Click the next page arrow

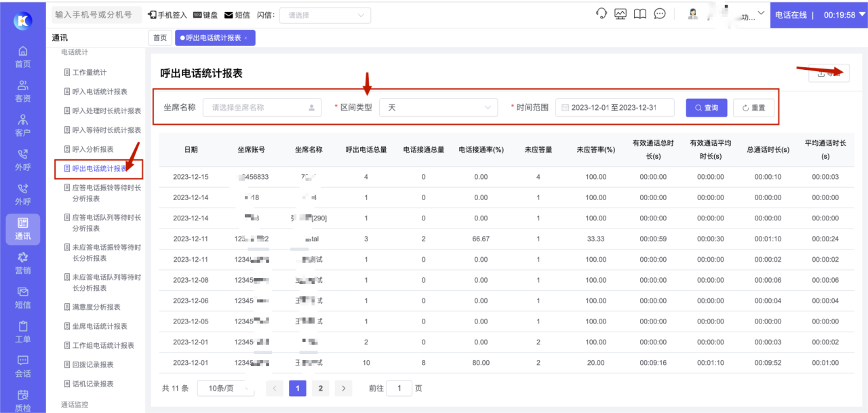tap(343, 388)
